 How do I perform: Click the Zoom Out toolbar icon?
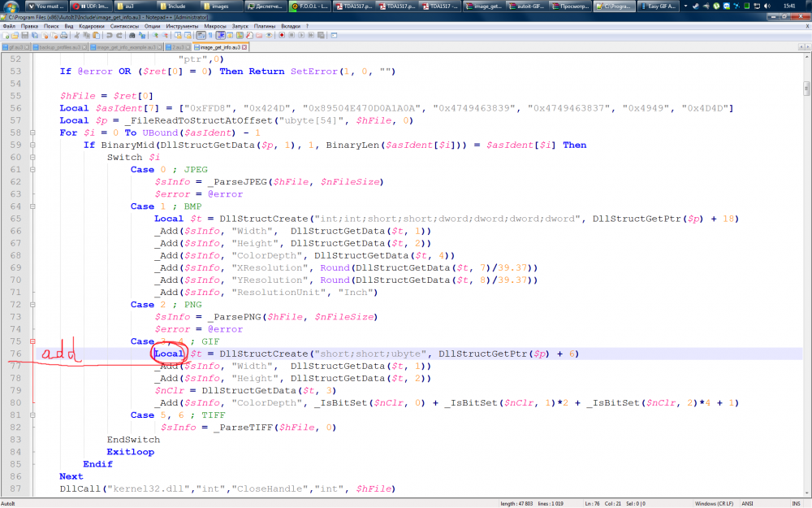point(165,35)
